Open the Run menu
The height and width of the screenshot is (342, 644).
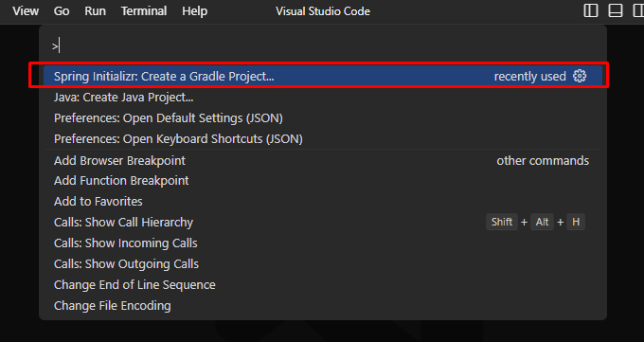point(96,11)
